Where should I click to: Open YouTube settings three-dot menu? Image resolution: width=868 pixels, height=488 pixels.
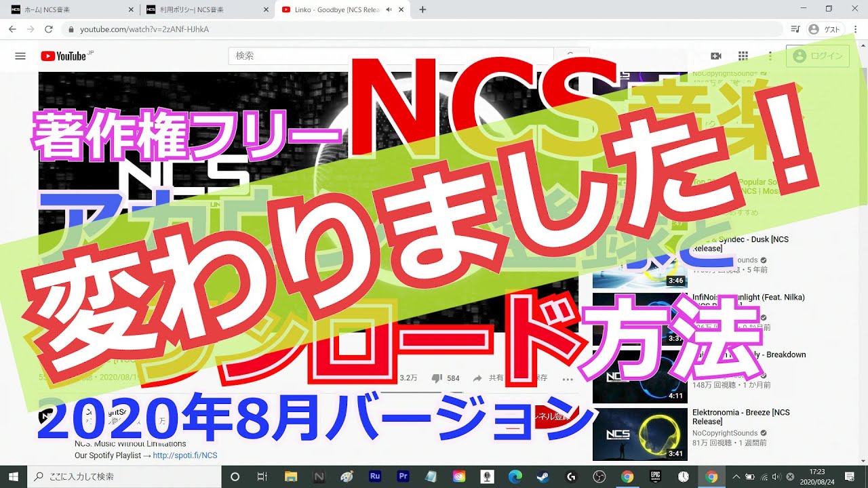(770, 56)
